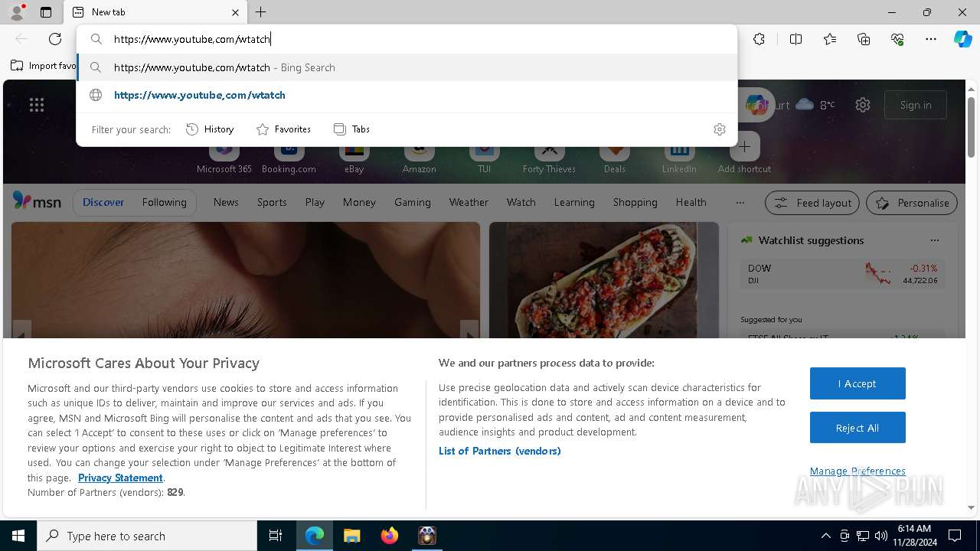This screenshot has width=980, height=551.
Task: Open the News section
Action: click(x=226, y=202)
